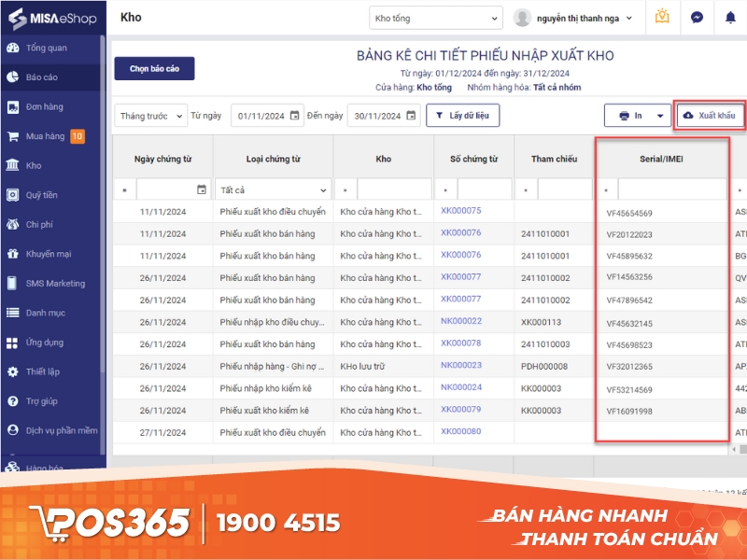Open the In print options arrow
The image size is (747, 560).
pos(660,116)
